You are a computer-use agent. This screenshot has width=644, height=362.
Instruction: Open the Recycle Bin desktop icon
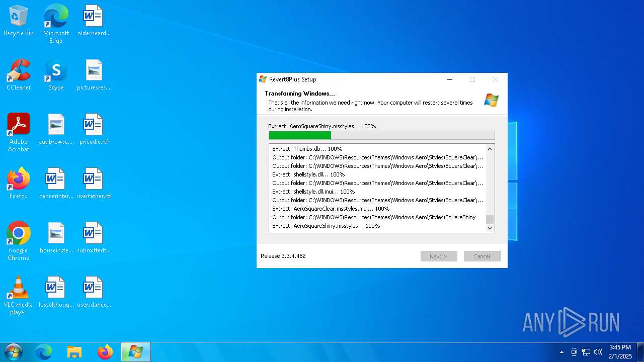tap(19, 21)
